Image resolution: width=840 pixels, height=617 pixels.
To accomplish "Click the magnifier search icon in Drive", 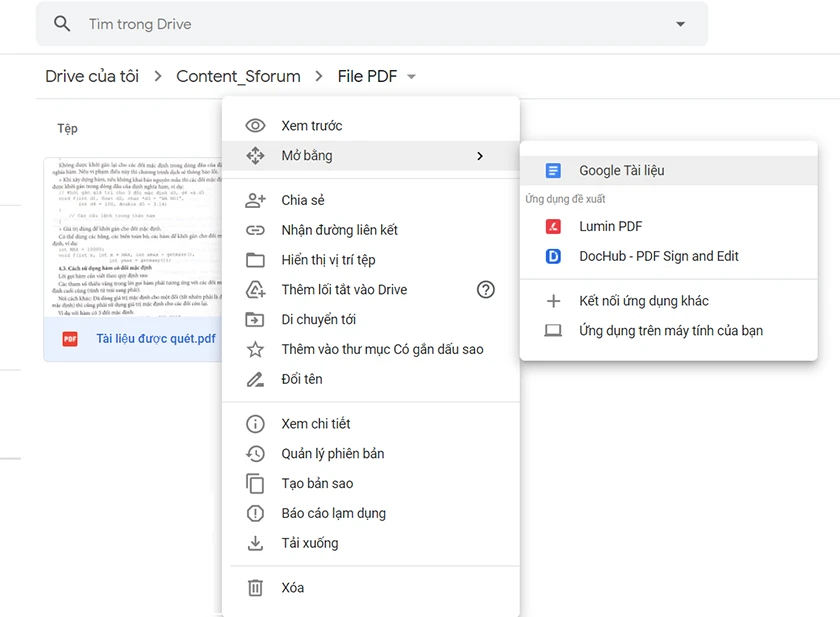I will pyautogui.click(x=62, y=24).
